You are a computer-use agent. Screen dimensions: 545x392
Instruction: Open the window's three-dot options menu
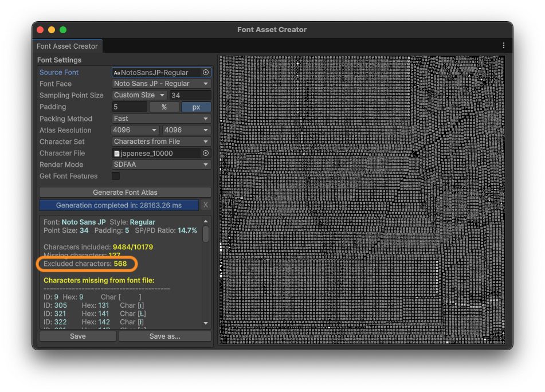coord(504,46)
